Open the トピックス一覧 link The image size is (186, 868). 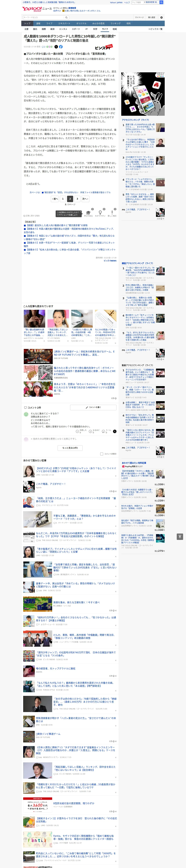click(156, 29)
